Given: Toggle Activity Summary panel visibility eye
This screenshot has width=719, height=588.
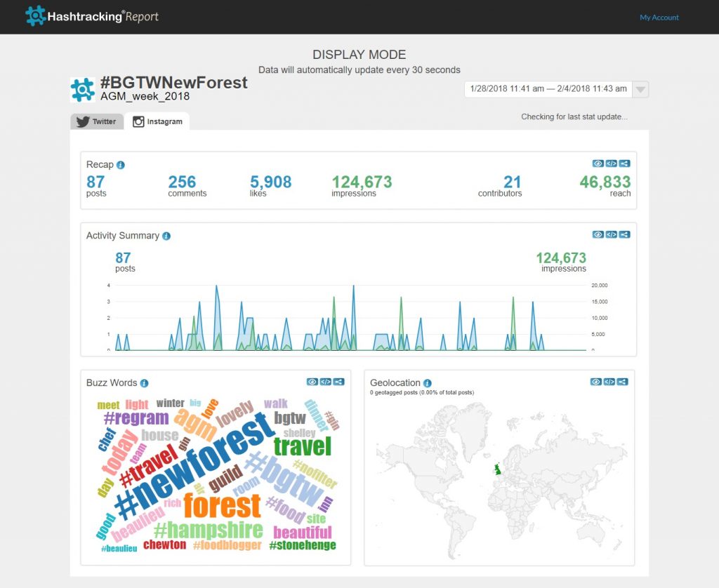Looking at the screenshot, I should click(598, 234).
